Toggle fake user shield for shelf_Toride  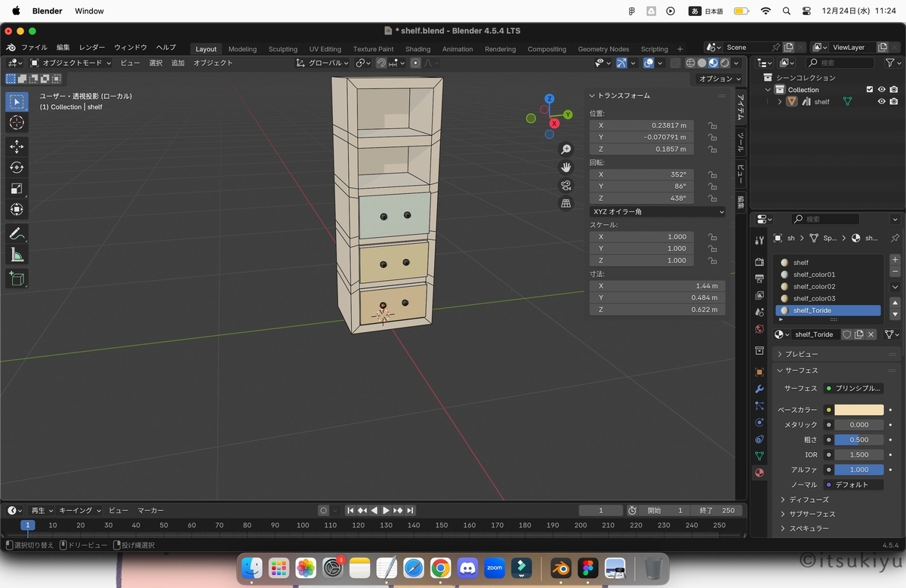(x=847, y=334)
